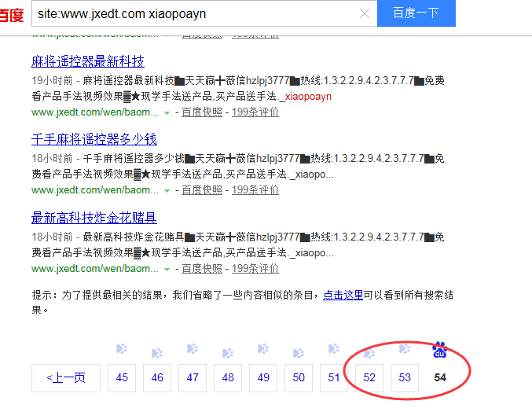Open 199条评价 for 麻将遥控器最新科技 result
The height and width of the screenshot is (408, 532).
pyautogui.click(x=255, y=112)
